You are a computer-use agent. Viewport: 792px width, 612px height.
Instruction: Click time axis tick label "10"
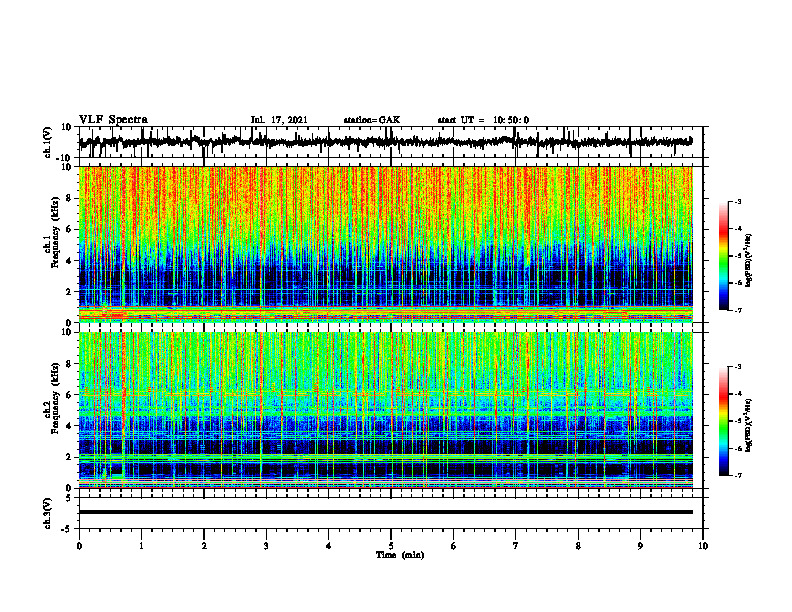(x=703, y=546)
